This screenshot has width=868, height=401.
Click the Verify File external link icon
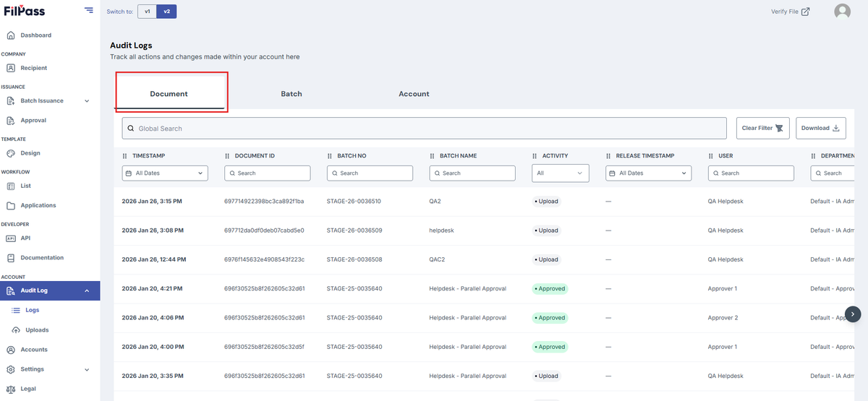click(x=806, y=11)
